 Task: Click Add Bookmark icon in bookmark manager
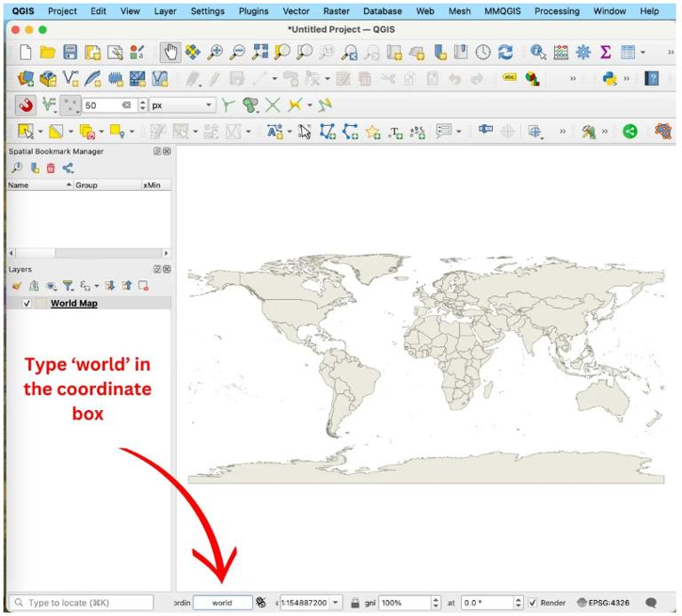coord(35,169)
